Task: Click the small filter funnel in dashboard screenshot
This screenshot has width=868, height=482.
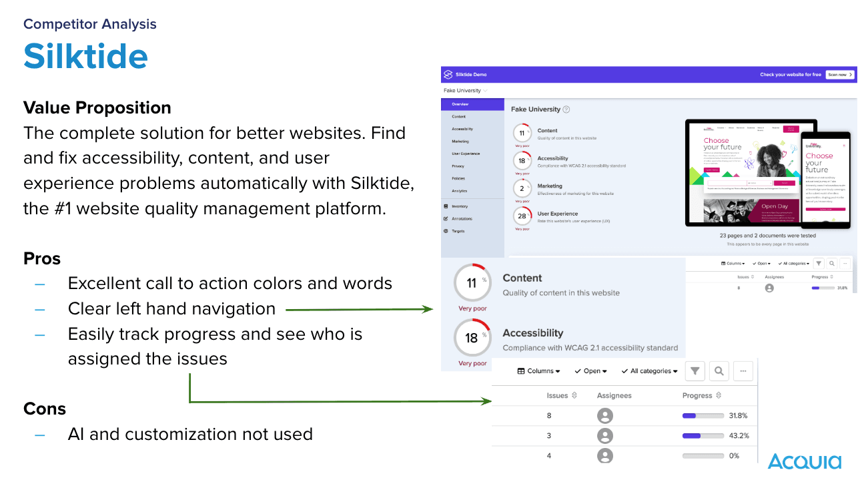Action: pos(819,264)
